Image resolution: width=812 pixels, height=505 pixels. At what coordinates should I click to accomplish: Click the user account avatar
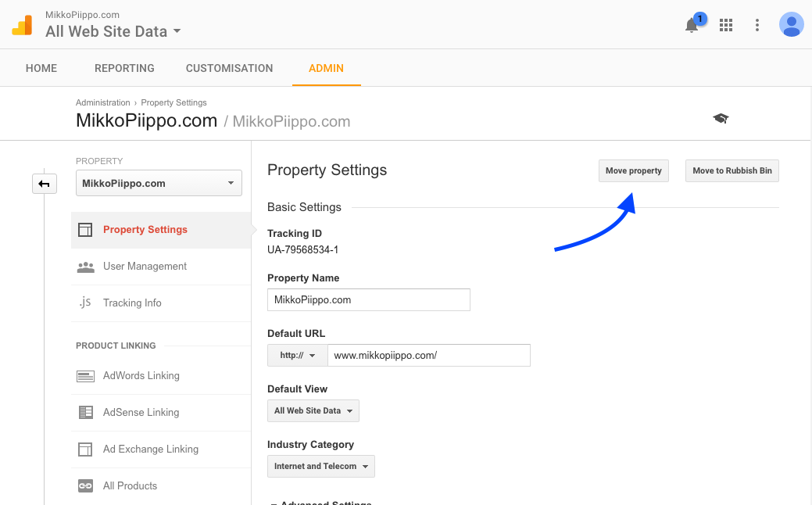pyautogui.click(x=791, y=24)
